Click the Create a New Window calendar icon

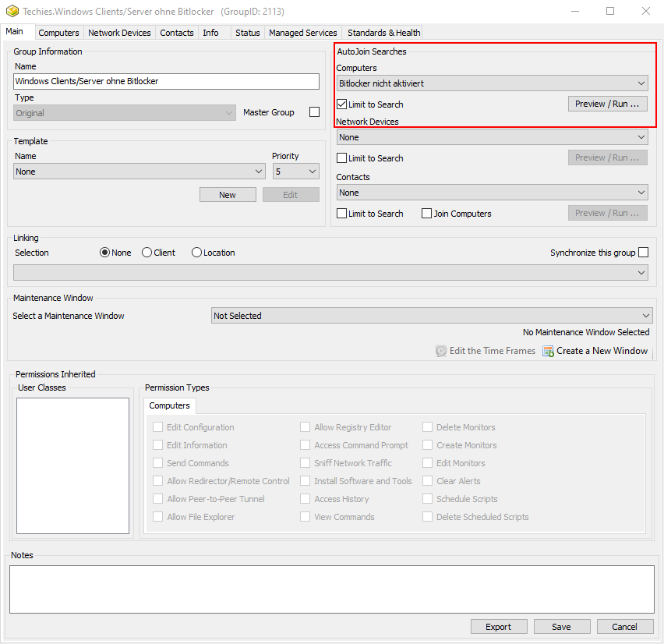(548, 351)
